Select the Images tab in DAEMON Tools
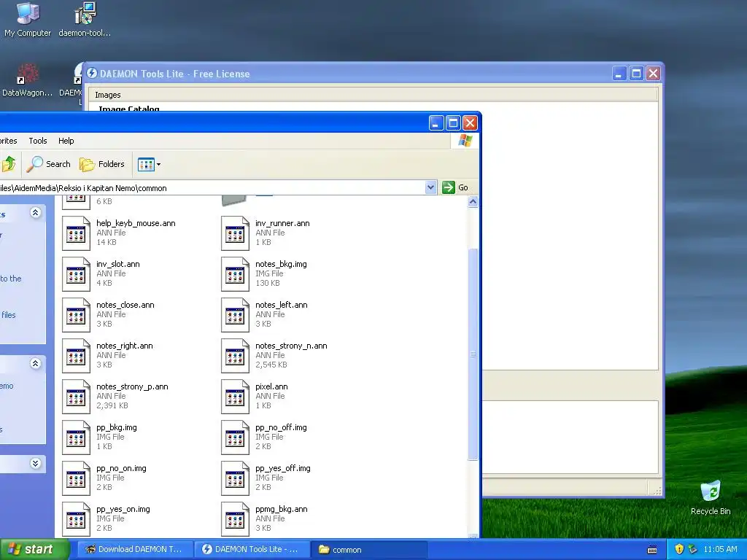 coord(108,95)
